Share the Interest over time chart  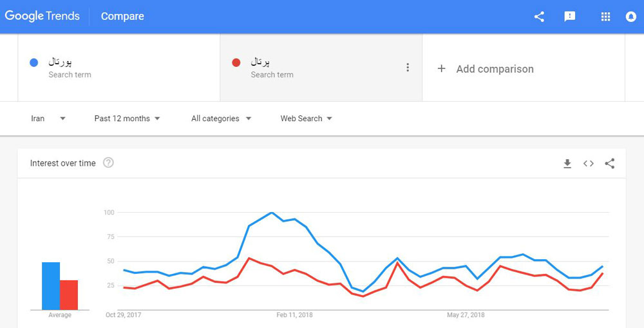(x=609, y=164)
